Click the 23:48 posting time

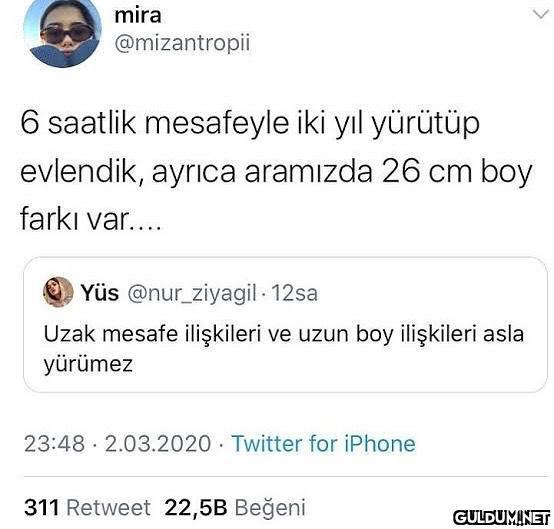click(55, 443)
